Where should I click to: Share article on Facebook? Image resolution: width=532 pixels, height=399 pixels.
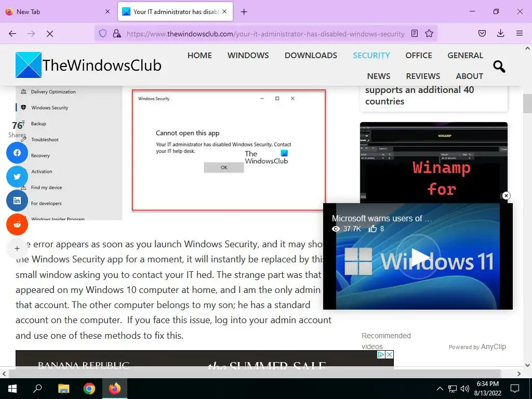coord(17,153)
